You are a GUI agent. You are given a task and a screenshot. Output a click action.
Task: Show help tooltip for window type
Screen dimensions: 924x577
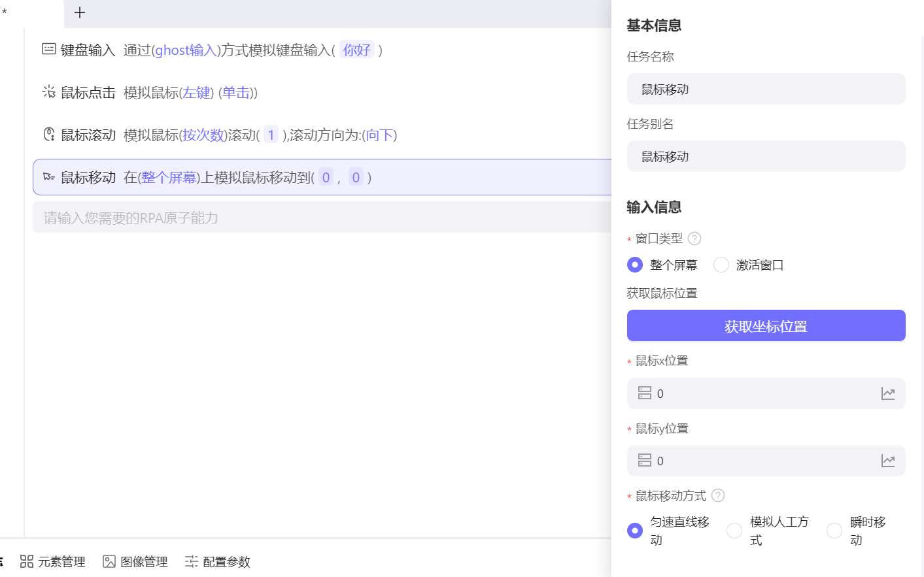click(694, 239)
